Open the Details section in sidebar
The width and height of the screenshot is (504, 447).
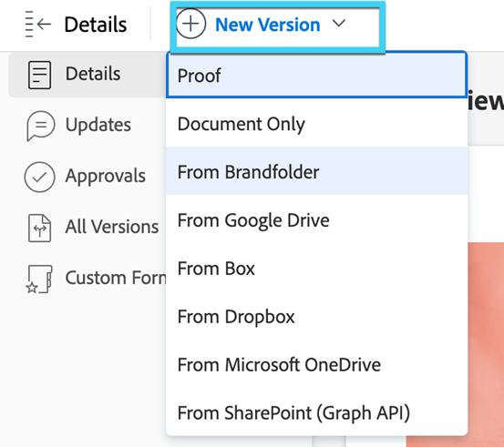pos(87,75)
